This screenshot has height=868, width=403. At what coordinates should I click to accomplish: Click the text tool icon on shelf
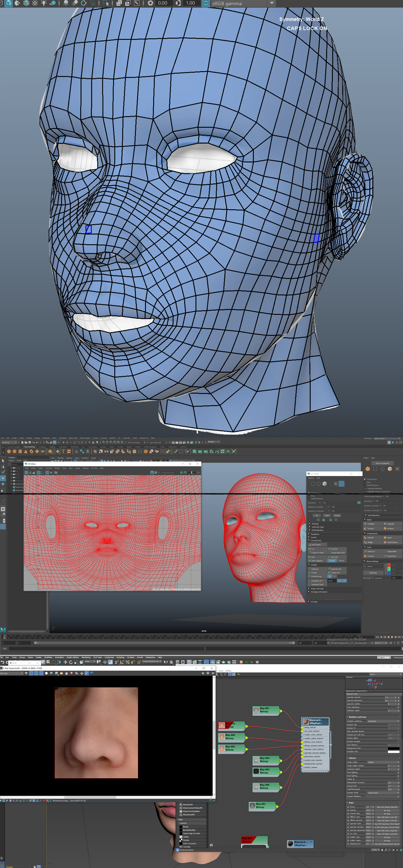[x=63, y=452]
